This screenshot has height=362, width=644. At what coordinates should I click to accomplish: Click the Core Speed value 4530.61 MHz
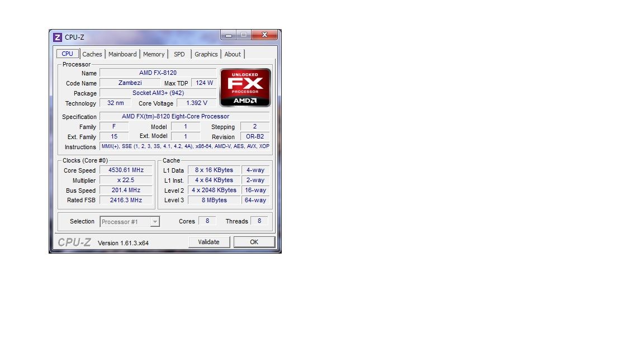(126, 170)
